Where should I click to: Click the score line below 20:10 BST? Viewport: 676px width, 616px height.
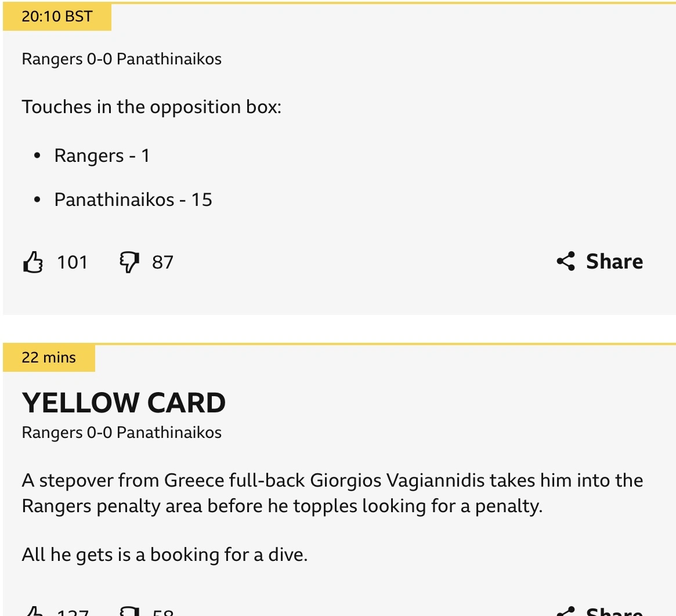[x=121, y=59]
